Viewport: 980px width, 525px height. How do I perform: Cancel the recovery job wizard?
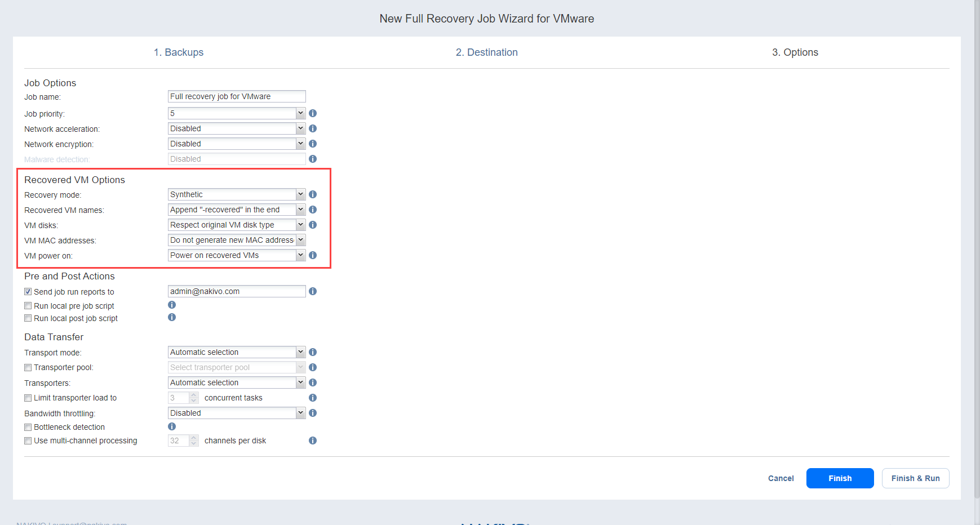pyautogui.click(x=781, y=478)
